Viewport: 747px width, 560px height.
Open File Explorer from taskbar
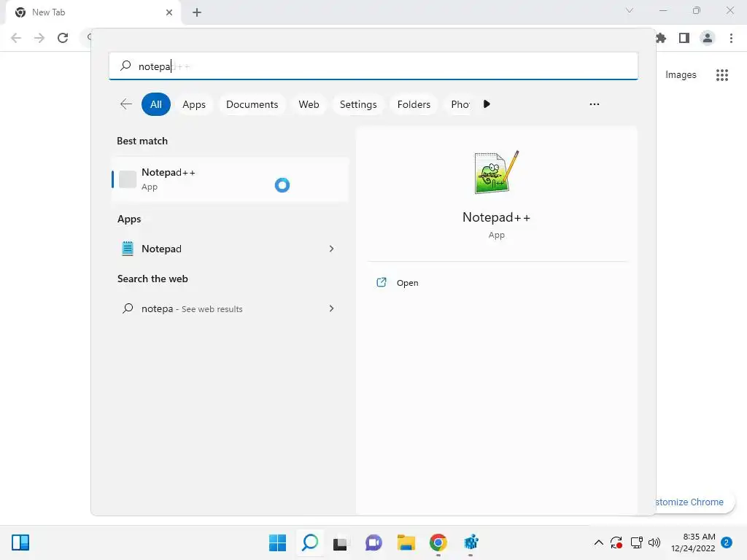[x=406, y=542]
